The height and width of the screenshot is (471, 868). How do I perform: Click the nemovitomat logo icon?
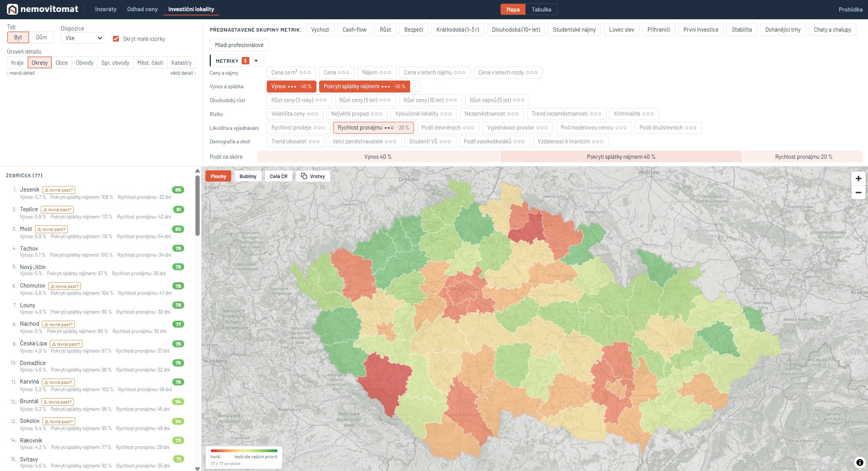coord(12,9)
